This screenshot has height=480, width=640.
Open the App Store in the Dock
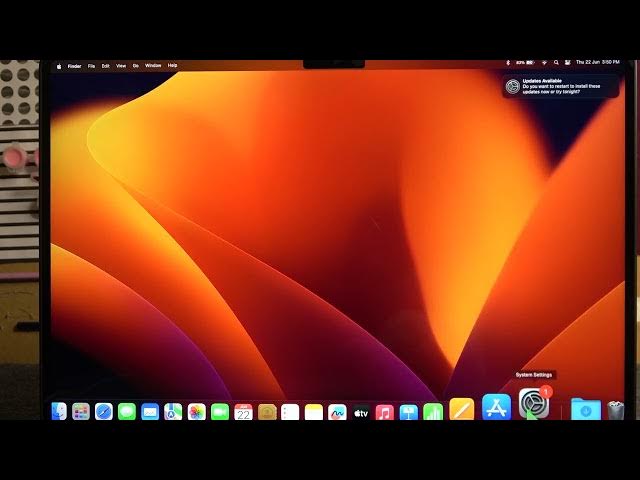click(496, 407)
